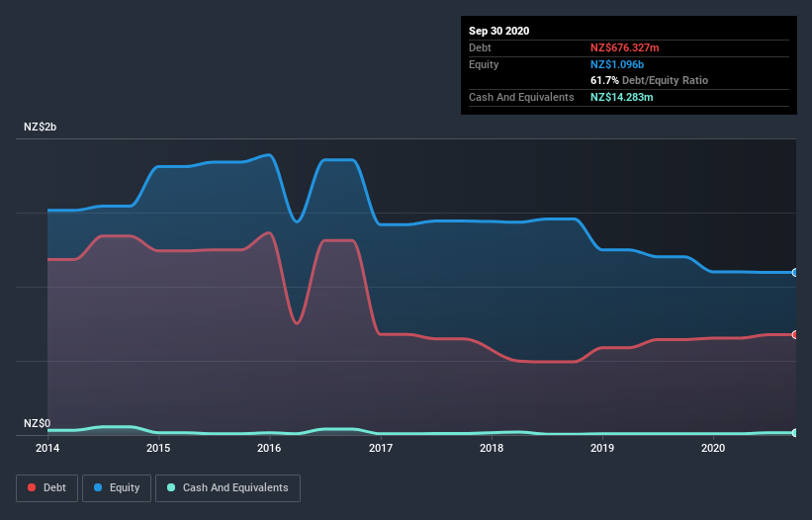Click the NZ$676.327m debt value
Screen dimensions: 812x520
point(624,47)
